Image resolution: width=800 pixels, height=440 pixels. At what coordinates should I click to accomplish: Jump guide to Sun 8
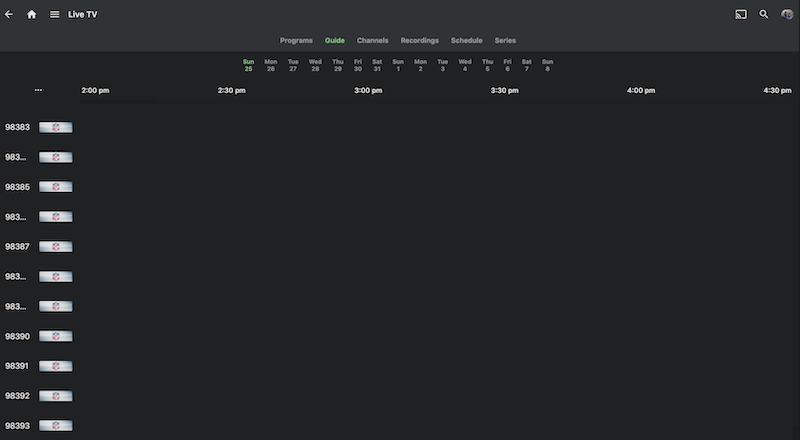(x=547, y=65)
